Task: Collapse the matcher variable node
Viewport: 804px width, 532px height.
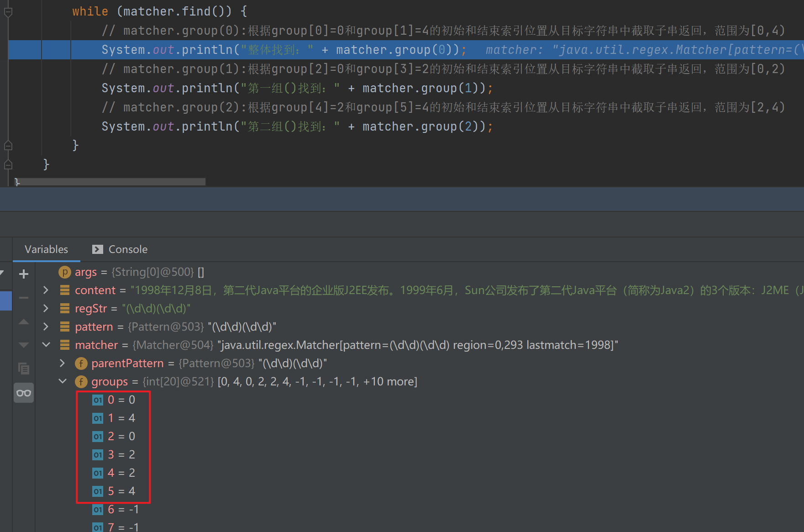Action: (x=46, y=345)
